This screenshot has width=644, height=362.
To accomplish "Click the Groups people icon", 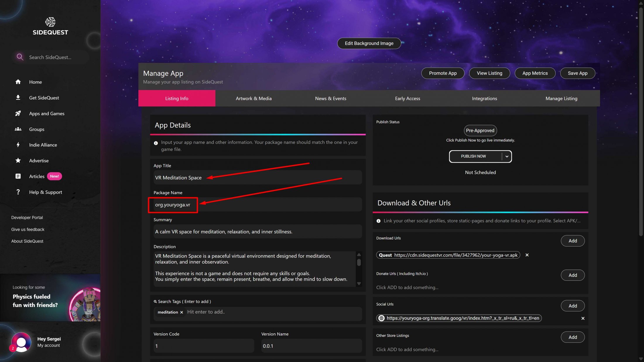I will (18, 129).
